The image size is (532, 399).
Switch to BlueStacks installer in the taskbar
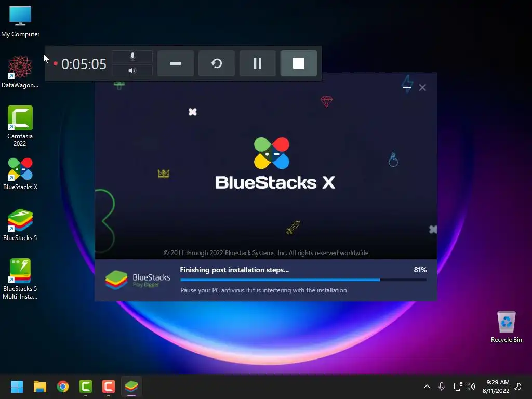131,387
